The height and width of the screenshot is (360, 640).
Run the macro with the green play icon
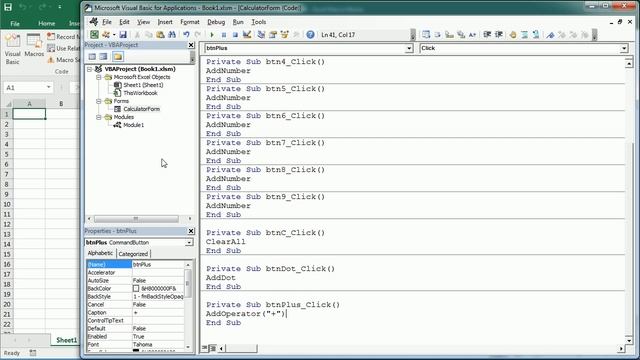[212, 35]
